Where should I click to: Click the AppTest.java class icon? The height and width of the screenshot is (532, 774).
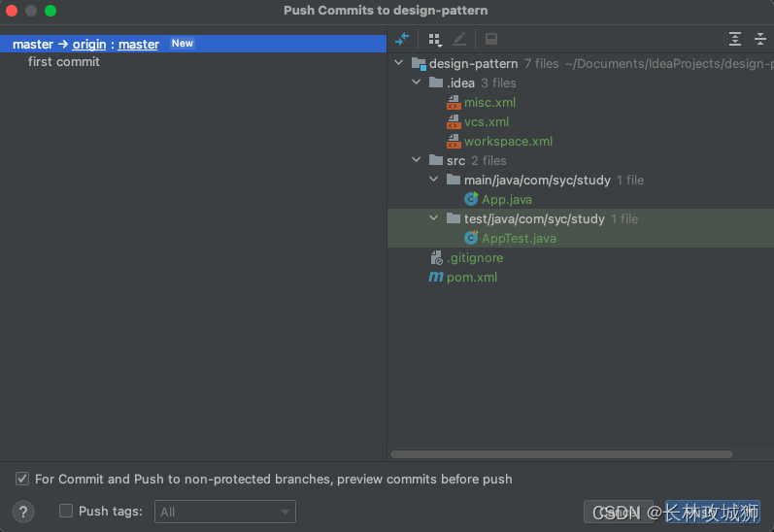[471, 238]
